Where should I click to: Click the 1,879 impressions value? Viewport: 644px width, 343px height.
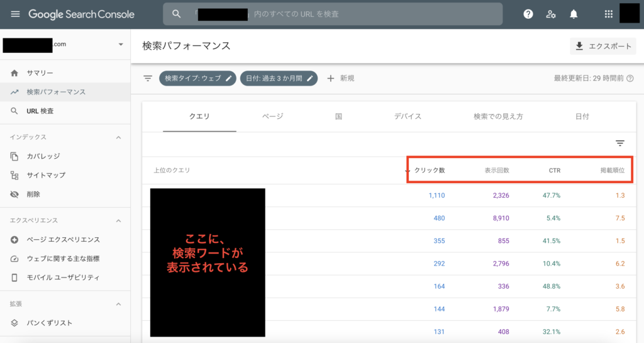(501, 309)
